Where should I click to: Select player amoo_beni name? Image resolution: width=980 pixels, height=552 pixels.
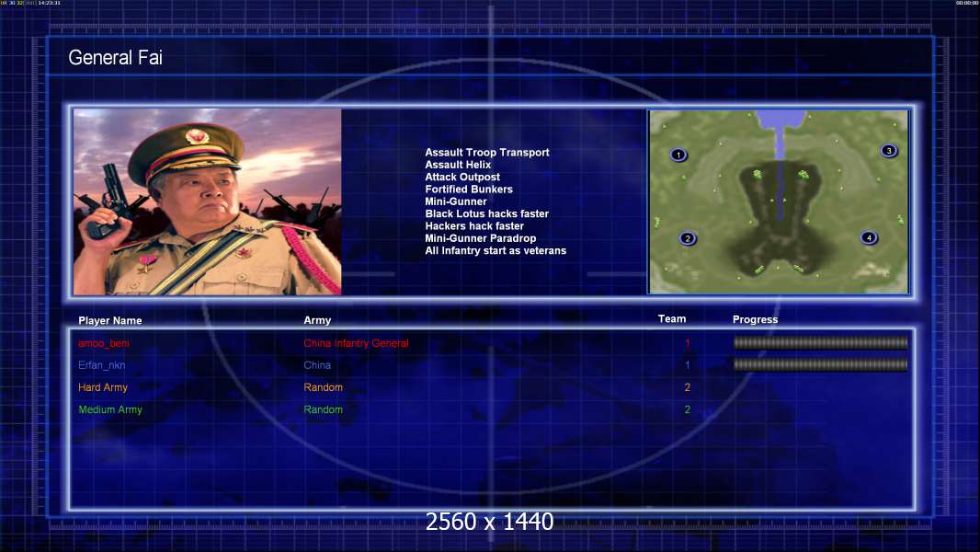tap(104, 343)
